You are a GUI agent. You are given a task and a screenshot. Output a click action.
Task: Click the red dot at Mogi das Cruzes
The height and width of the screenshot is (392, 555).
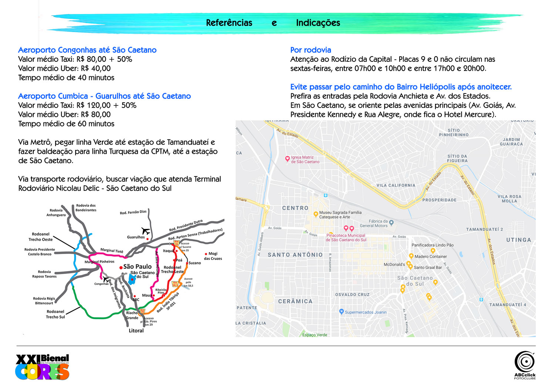pos(206,254)
